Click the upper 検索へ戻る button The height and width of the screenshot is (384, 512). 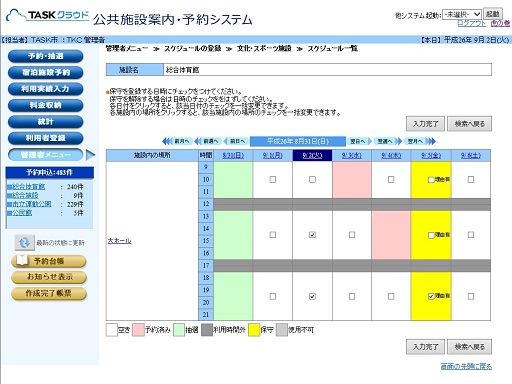tap(469, 124)
